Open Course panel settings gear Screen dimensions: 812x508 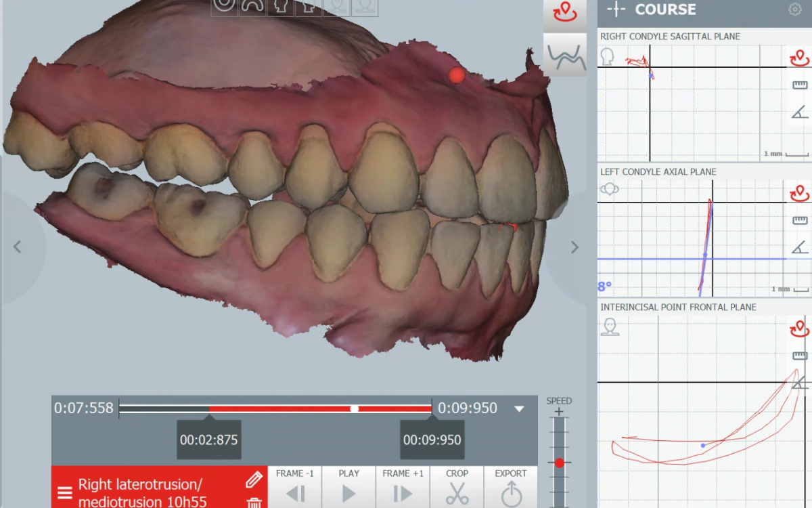pos(794,9)
